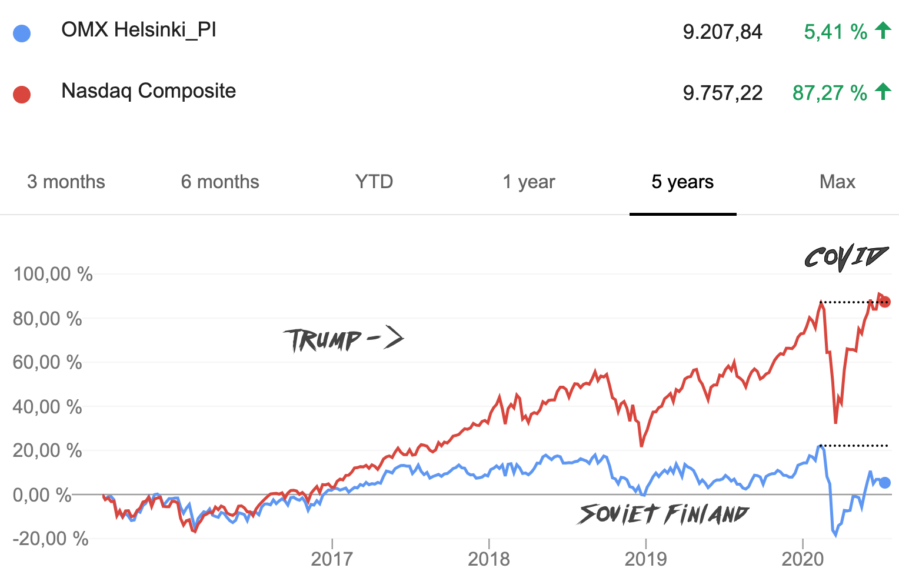Screen dimensions: 899x588
Task: Click the 2017 x-axis label
Action: (x=332, y=559)
